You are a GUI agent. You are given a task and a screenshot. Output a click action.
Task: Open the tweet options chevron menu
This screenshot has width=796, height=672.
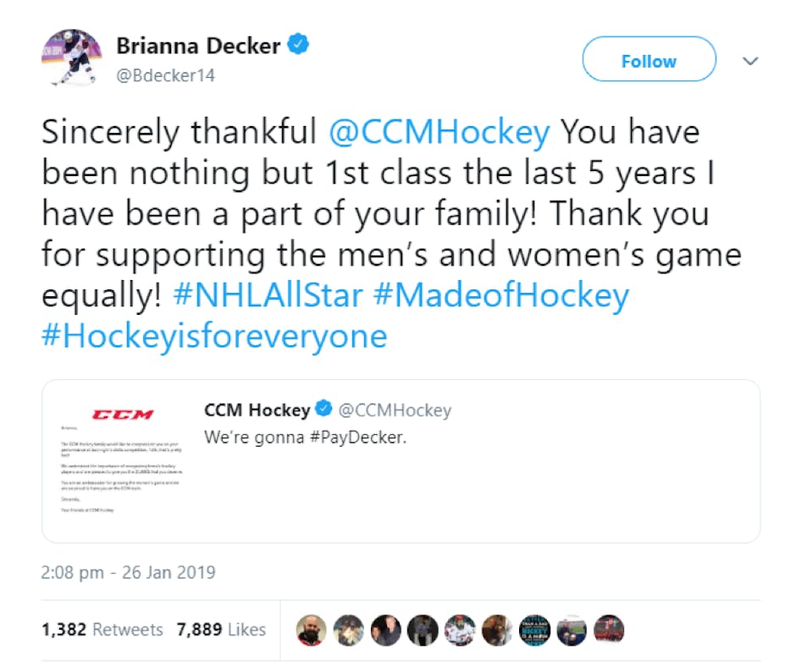coord(749,61)
